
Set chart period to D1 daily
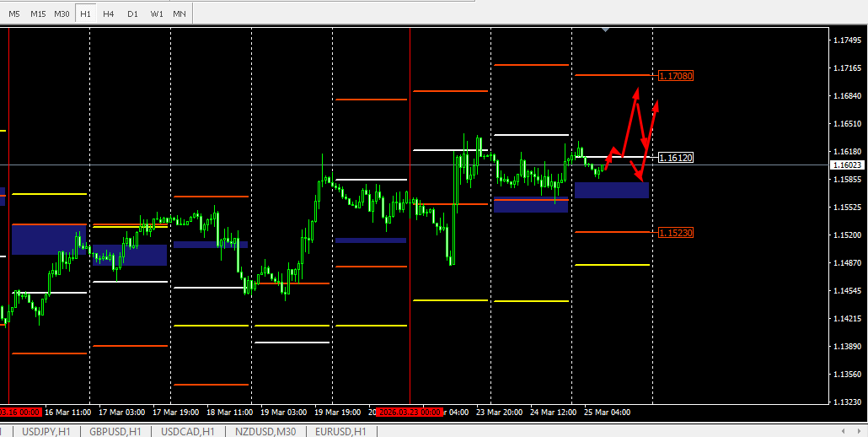click(x=132, y=13)
